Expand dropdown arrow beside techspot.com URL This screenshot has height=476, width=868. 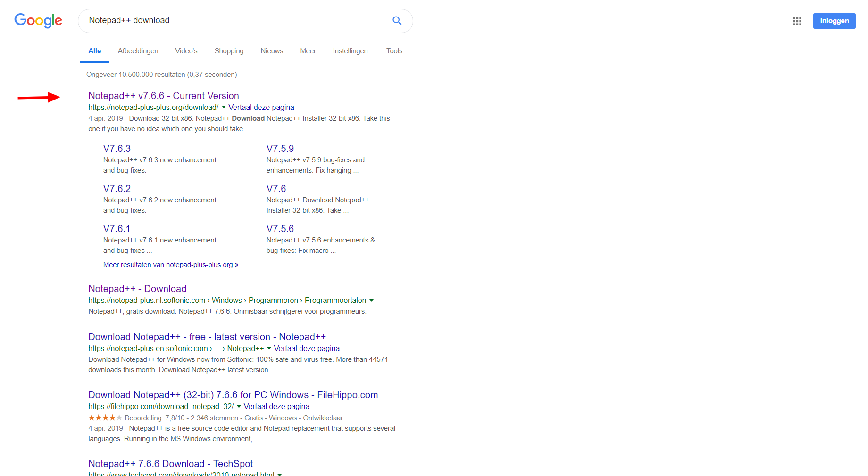tap(279, 474)
